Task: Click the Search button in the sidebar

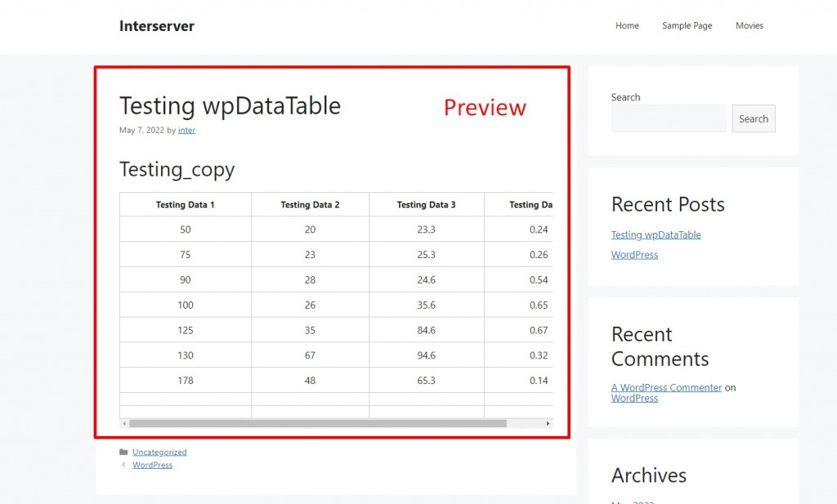Action: coord(754,118)
